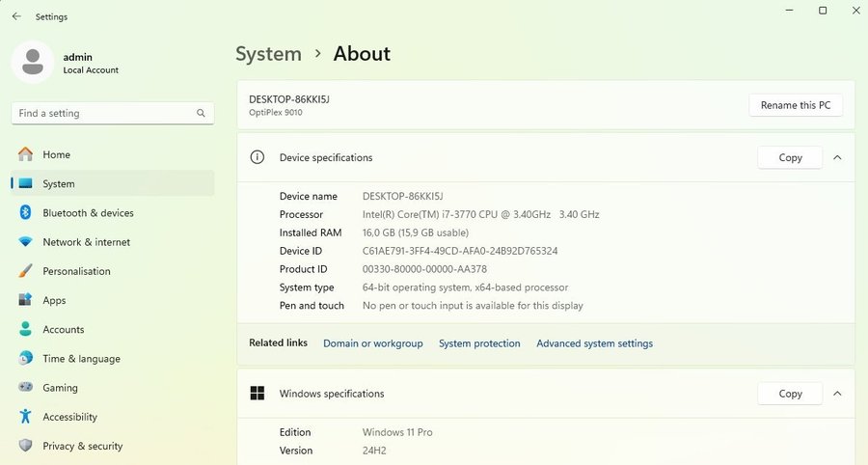Click the Rename this PC button
The image size is (868, 465).
(x=795, y=105)
